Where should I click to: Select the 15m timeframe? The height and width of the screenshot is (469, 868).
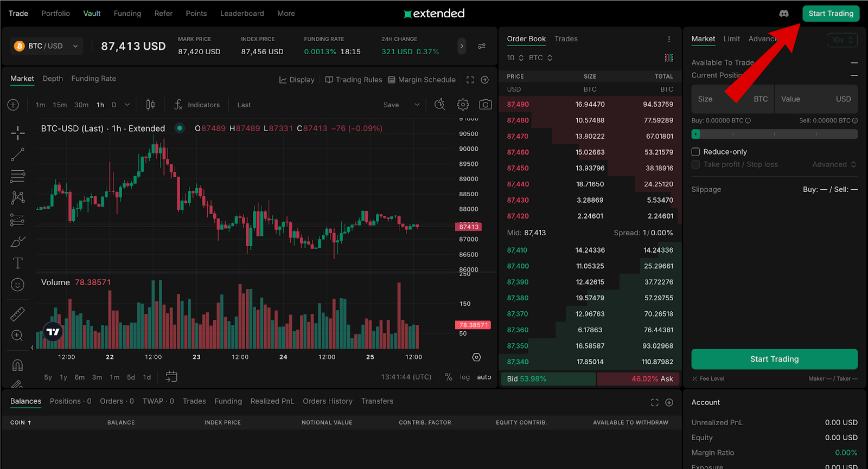tap(60, 105)
